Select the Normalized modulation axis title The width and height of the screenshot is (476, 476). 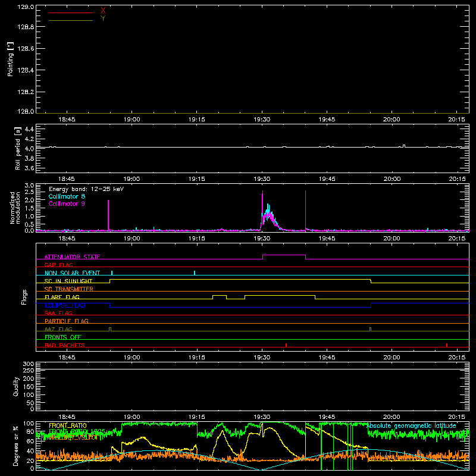pos(14,208)
